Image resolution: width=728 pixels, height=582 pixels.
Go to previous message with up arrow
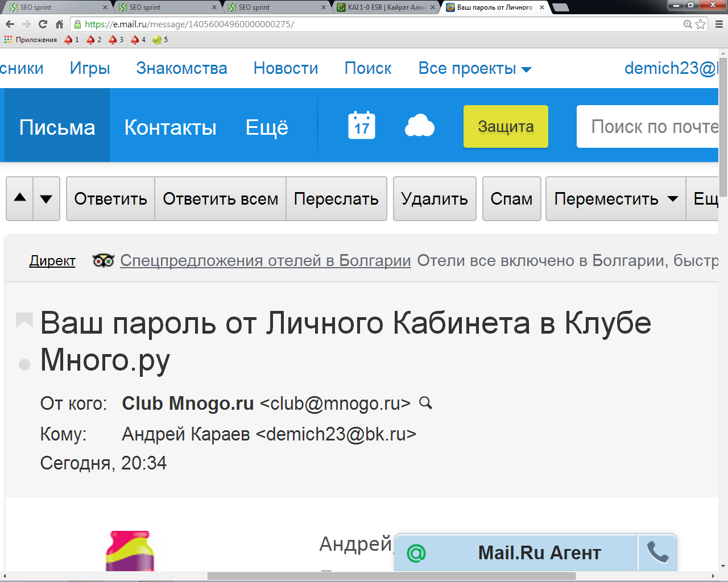[x=20, y=198]
